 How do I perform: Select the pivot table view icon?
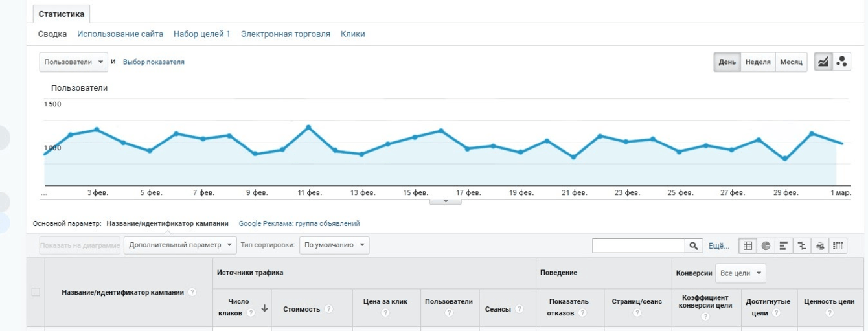[838, 245]
